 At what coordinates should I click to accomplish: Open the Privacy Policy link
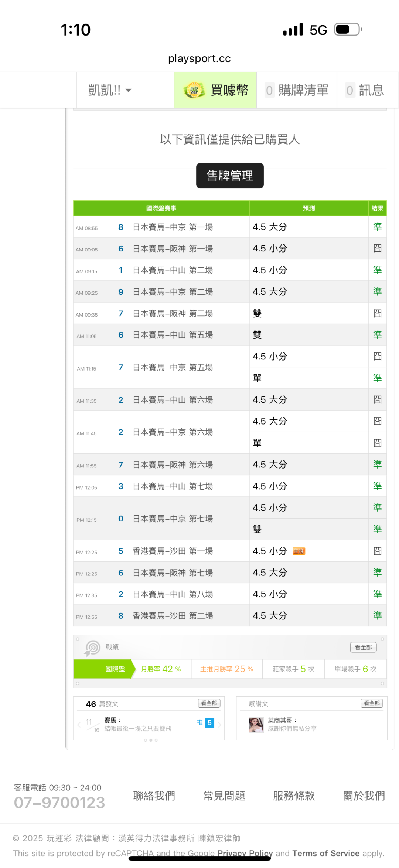point(245,853)
